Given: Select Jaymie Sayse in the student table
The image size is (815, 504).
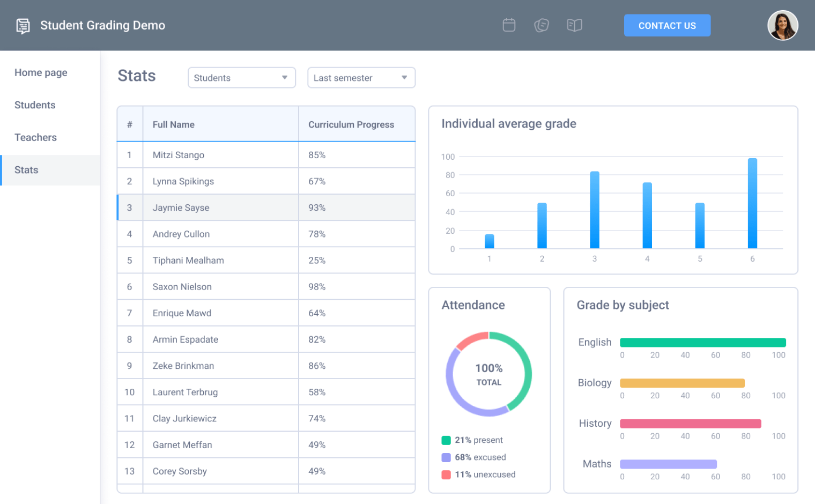Looking at the screenshot, I should point(181,207).
